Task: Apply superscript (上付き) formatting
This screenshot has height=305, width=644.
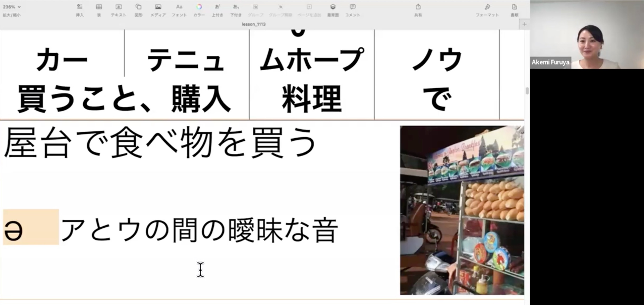Action: [x=217, y=7]
